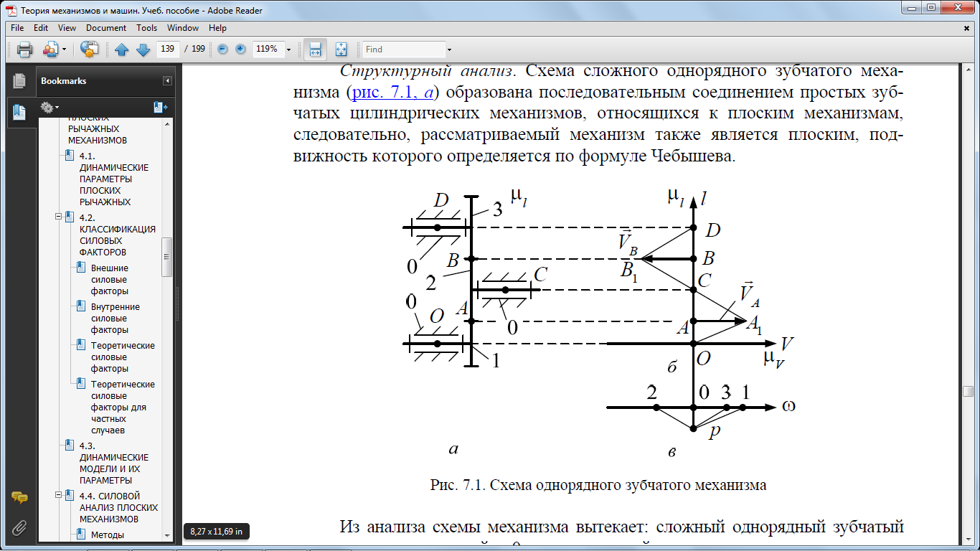The height and width of the screenshot is (551, 980).
Task: Click the page number field showing 139
Action: [167, 50]
